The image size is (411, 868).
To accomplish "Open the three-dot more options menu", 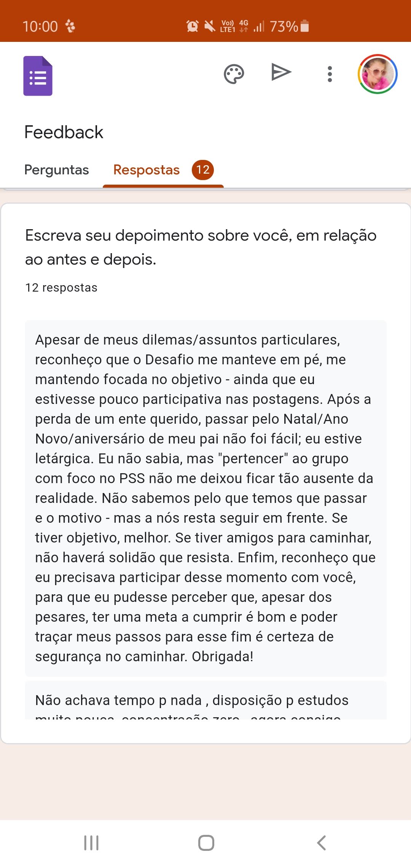I will (x=330, y=74).
